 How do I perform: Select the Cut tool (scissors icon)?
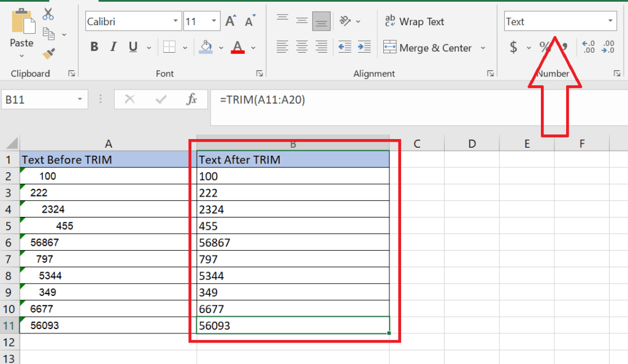pos(48,13)
